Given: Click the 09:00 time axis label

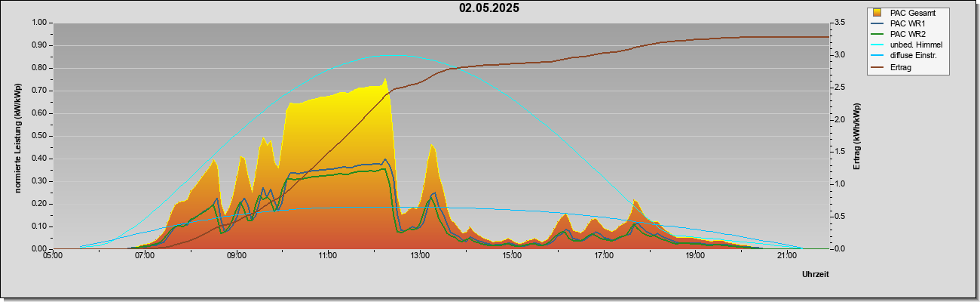Looking at the screenshot, I should (236, 257).
